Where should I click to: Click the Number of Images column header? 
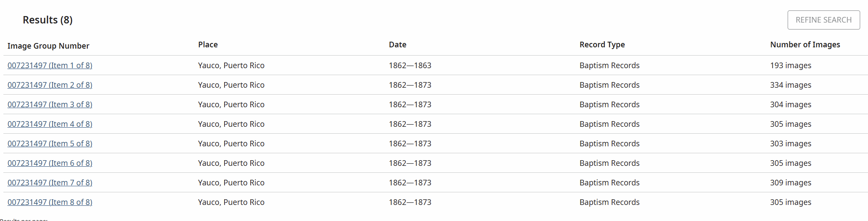pyautogui.click(x=805, y=45)
